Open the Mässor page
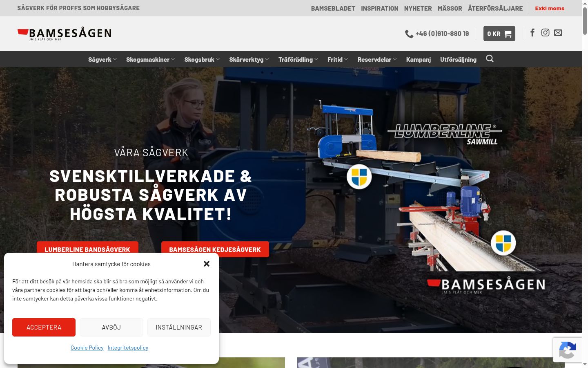588x368 pixels. click(x=450, y=8)
